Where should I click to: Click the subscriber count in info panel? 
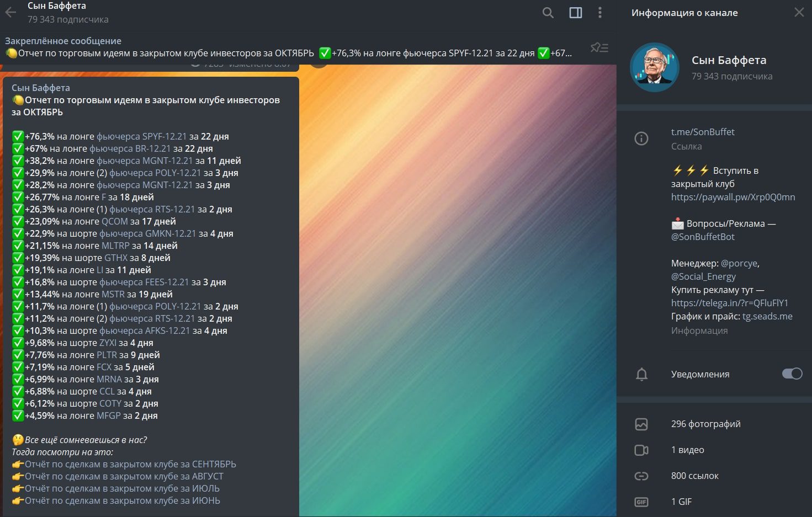[x=732, y=76]
